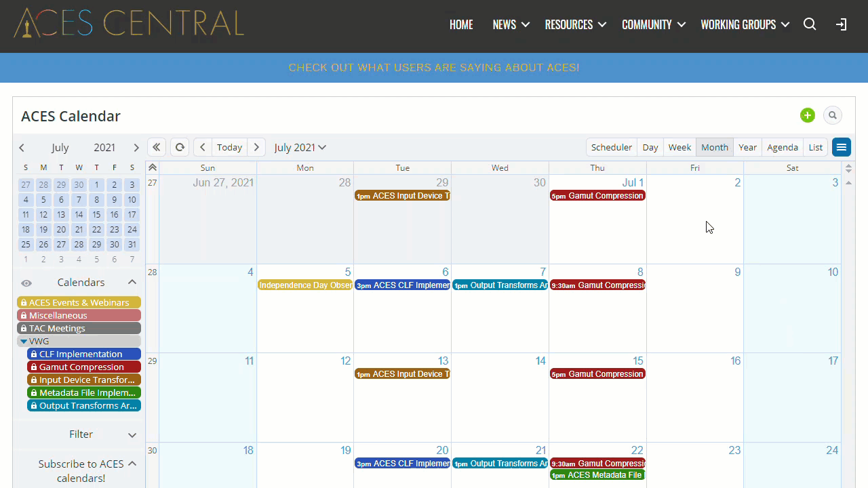The width and height of the screenshot is (868, 488).
Task: Open the calendar search icon
Action: coord(833,115)
